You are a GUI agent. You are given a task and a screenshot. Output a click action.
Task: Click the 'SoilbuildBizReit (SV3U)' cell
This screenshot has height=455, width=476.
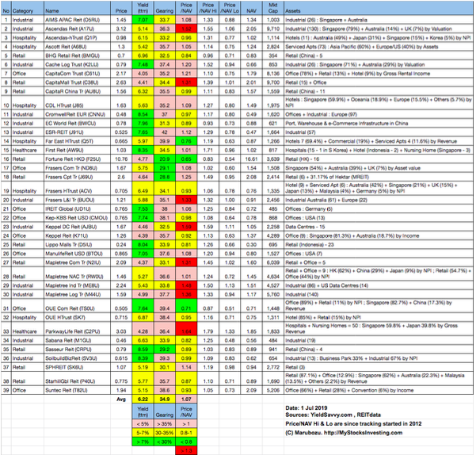click(78, 358)
